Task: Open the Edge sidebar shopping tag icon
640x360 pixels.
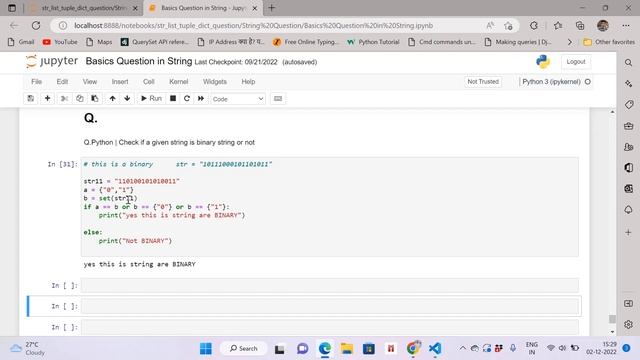Action: [629, 104]
